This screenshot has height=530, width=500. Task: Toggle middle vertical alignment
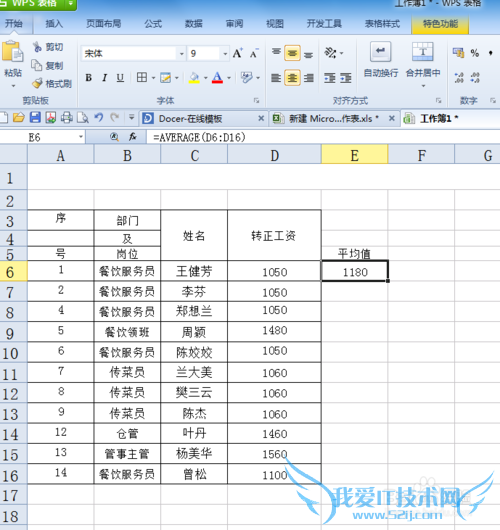click(x=292, y=53)
